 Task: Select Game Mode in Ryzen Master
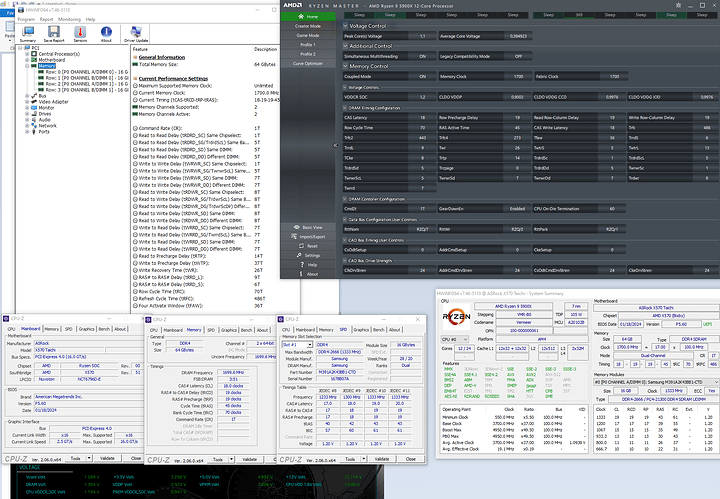click(x=308, y=35)
